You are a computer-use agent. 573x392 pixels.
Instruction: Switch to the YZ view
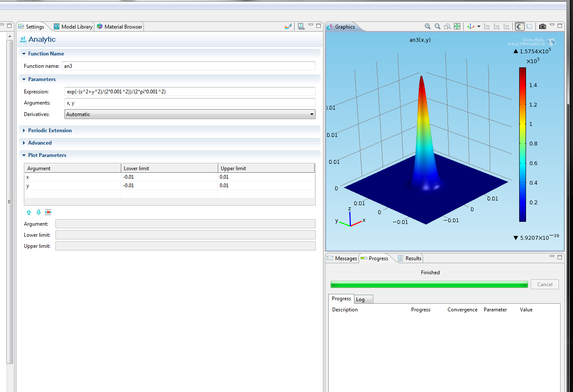pyautogui.click(x=497, y=26)
